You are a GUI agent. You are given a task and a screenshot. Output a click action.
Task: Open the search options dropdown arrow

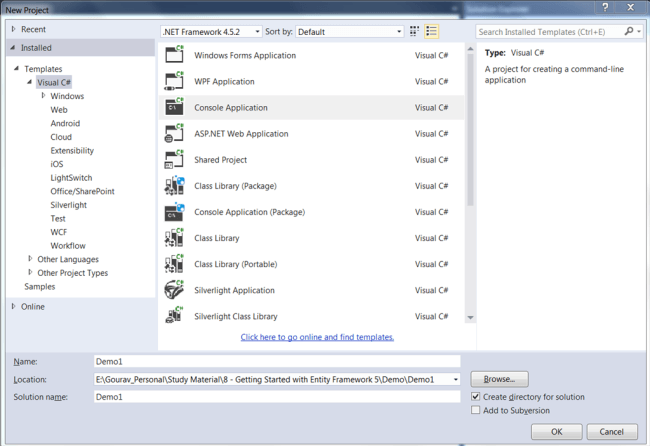click(639, 32)
